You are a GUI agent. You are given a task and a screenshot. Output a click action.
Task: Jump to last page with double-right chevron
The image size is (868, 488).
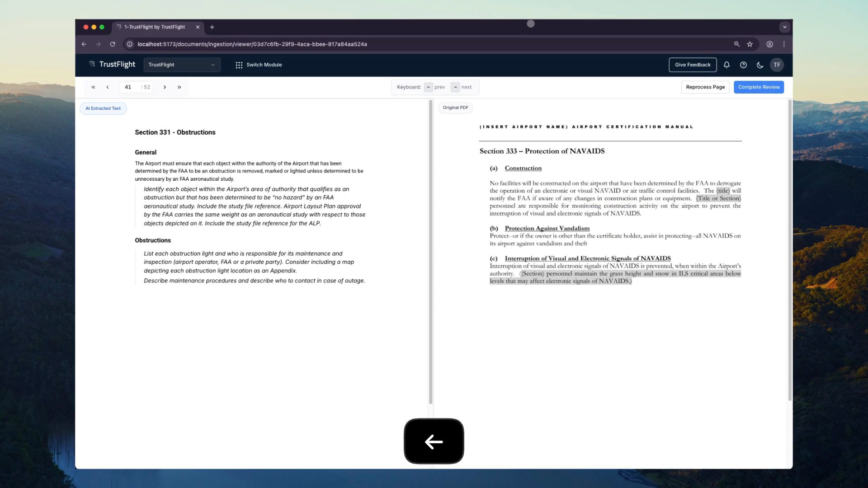179,87
